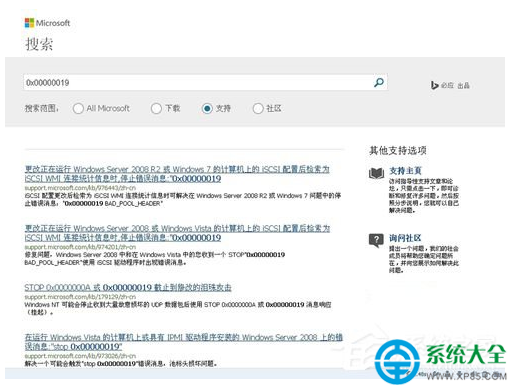Open the STOP 0x0000000A result link
509x387 pixels.
pyautogui.click(x=128, y=287)
